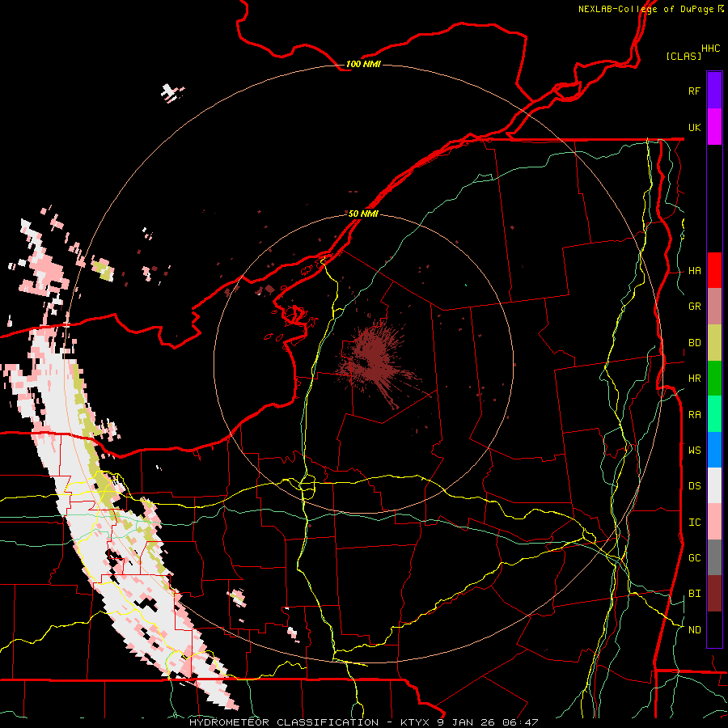Click the RF purple legend swatch
Screen dimensions: 728x728
714,91
